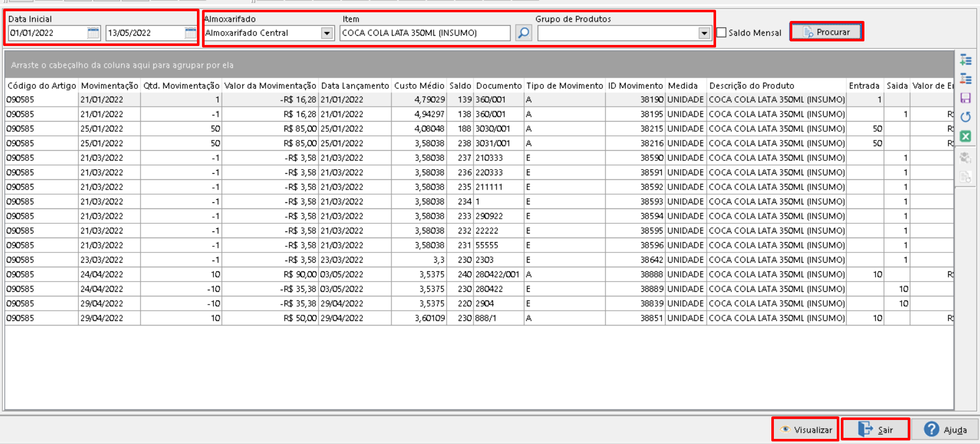The width and height of the screenshot is (980, 444).
Task: Sort by Saida column header
Action: coord(897,86)
